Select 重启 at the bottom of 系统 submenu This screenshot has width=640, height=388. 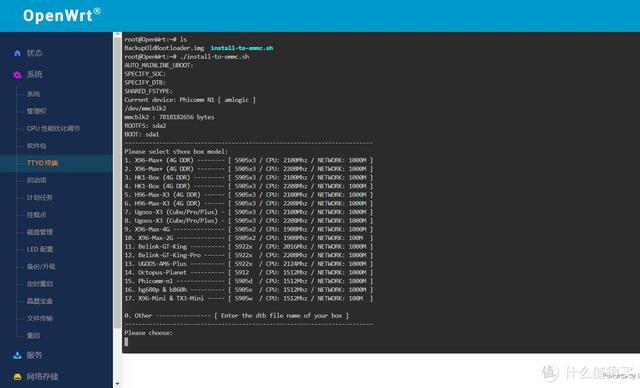tap(33, 336)
